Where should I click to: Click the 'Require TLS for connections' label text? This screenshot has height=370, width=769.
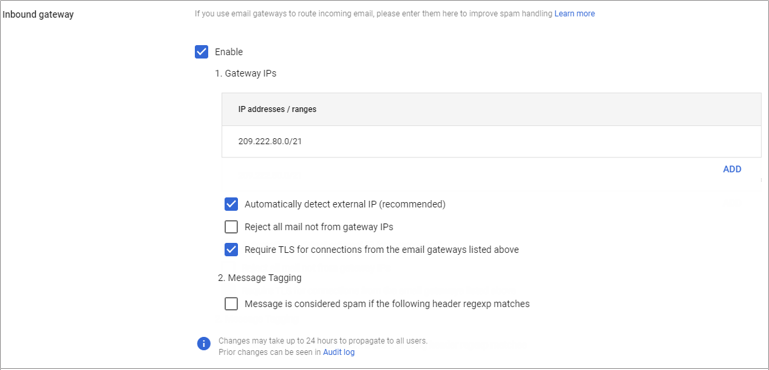(382, 249)
